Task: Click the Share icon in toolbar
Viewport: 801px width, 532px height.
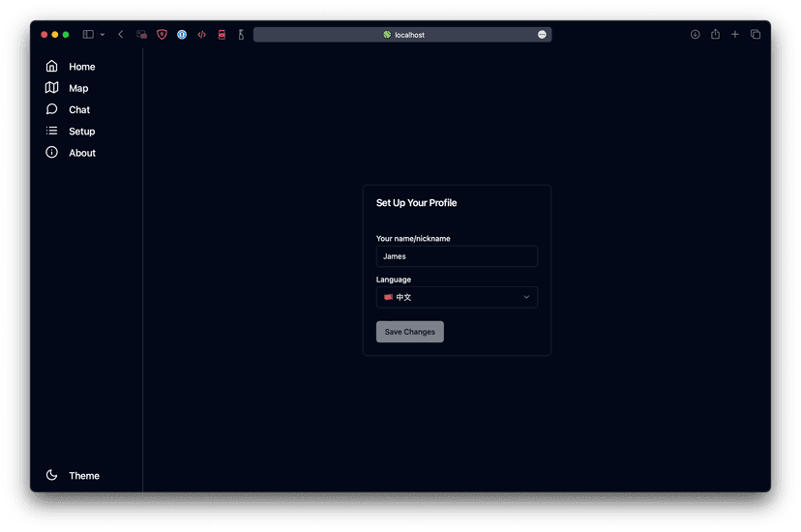Action: click(x=715, y=35)
